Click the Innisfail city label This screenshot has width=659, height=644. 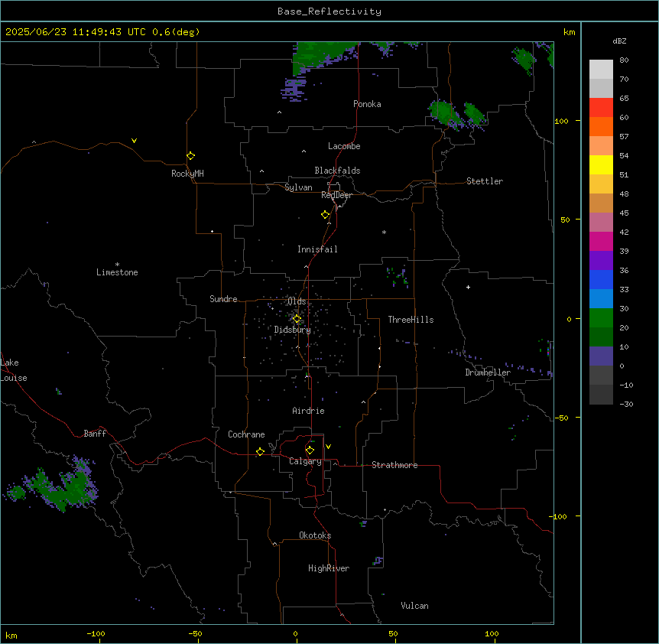(x=317, y=249)
